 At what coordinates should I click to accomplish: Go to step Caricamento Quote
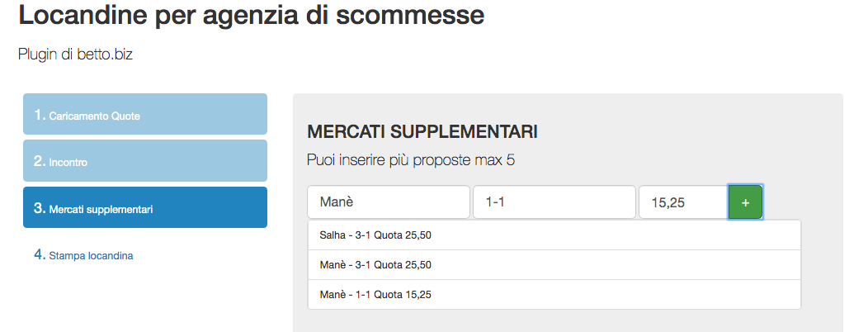(x=145, y=115)
